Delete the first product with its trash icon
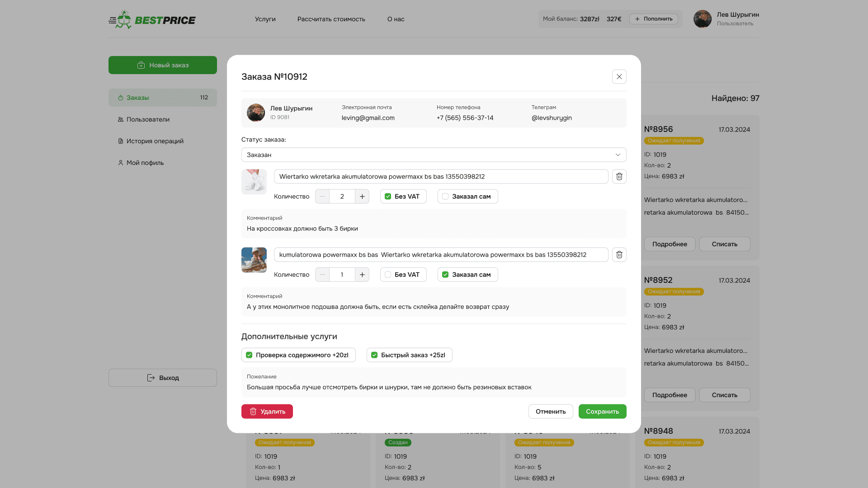This screenshot has height=488, width=868. (619, 177)
